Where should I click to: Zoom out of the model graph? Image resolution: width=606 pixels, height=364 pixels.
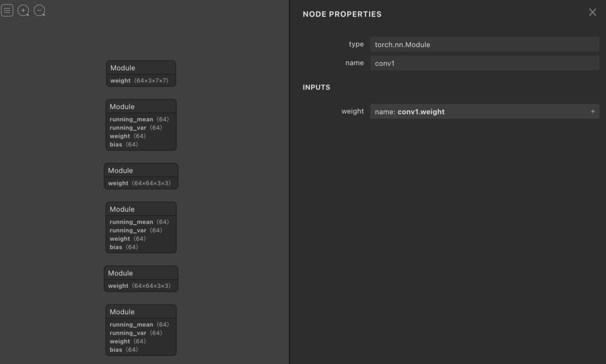tap(39, 10)
